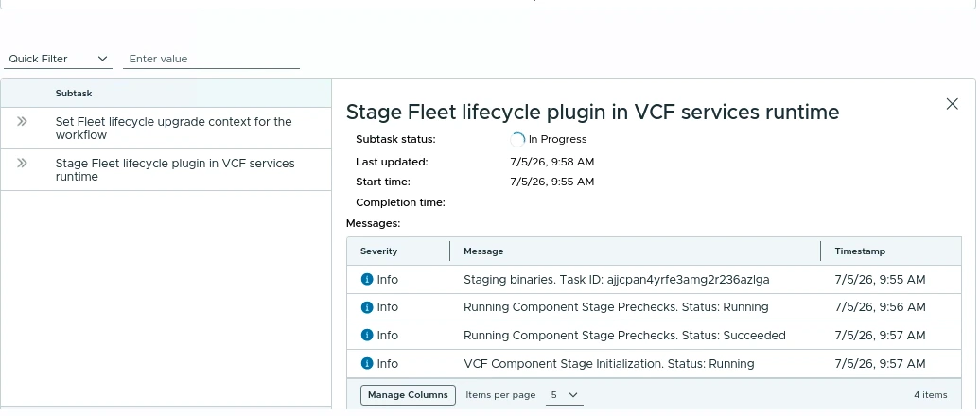Screen dimensions: 980x416
Task: Click the Last updated value 9:58 AM
Action: point(551,162)
